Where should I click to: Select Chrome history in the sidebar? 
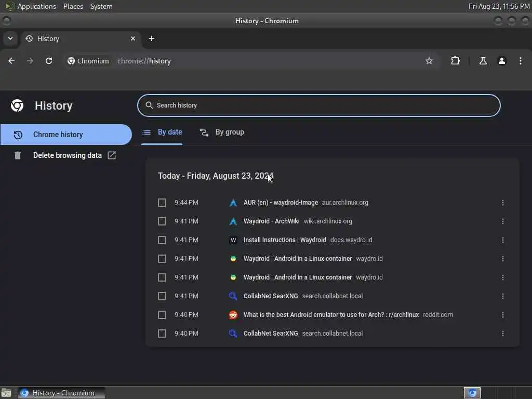click(x=66, y=135)
